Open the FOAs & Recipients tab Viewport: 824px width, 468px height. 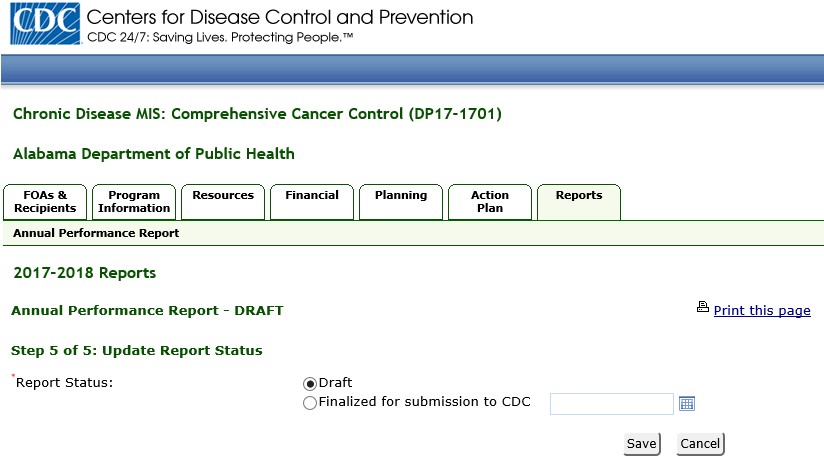45,202
